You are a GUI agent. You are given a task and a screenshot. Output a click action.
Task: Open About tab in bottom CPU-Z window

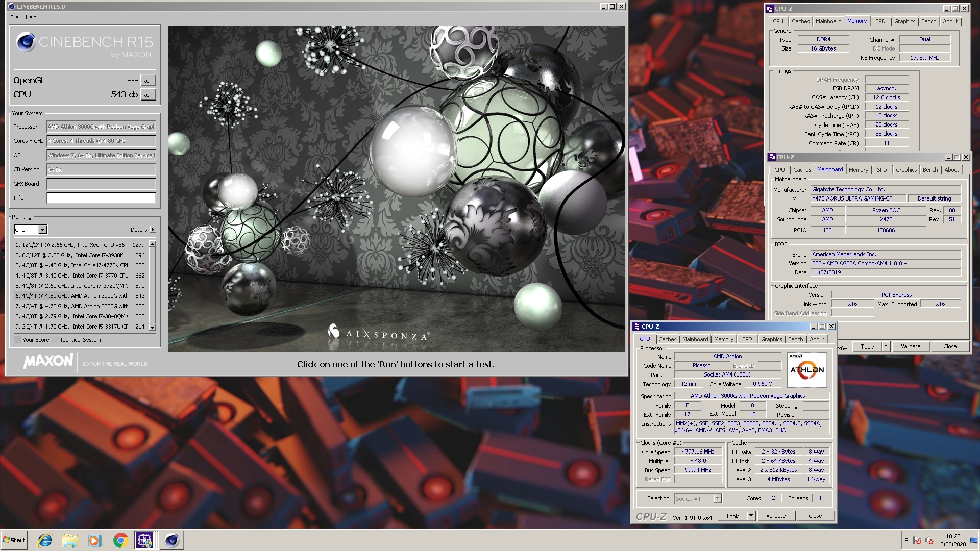click(817, 339)
